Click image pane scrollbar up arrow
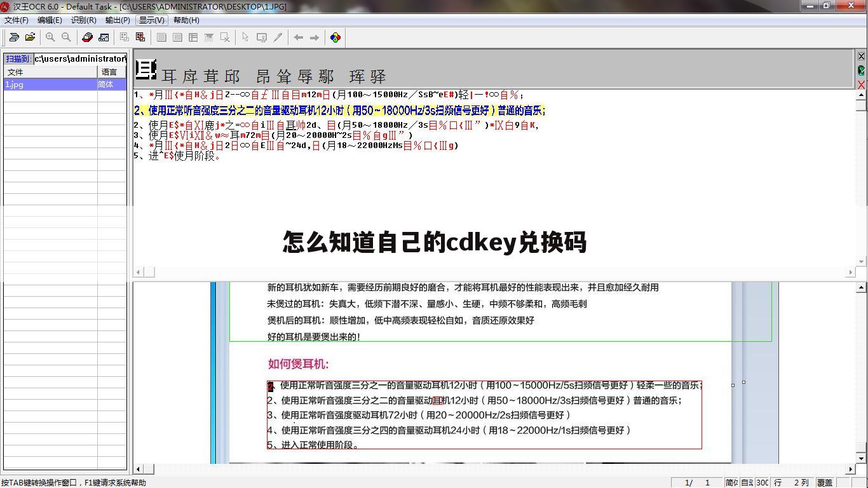868x488 pixels. [862, 288]
